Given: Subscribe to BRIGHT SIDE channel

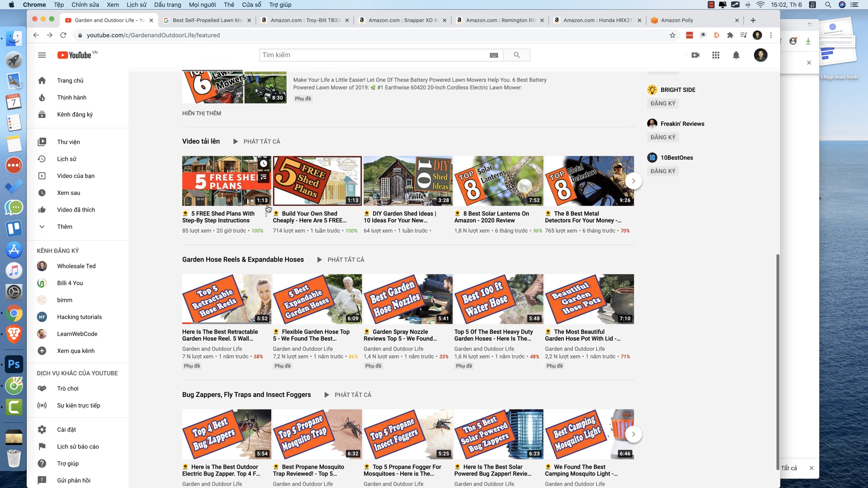Looking at the screenshot, I should [663, 103].
